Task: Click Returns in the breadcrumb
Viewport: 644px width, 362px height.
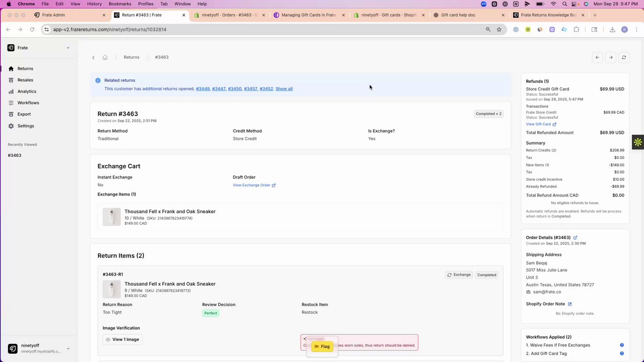Action: [131, 57]
